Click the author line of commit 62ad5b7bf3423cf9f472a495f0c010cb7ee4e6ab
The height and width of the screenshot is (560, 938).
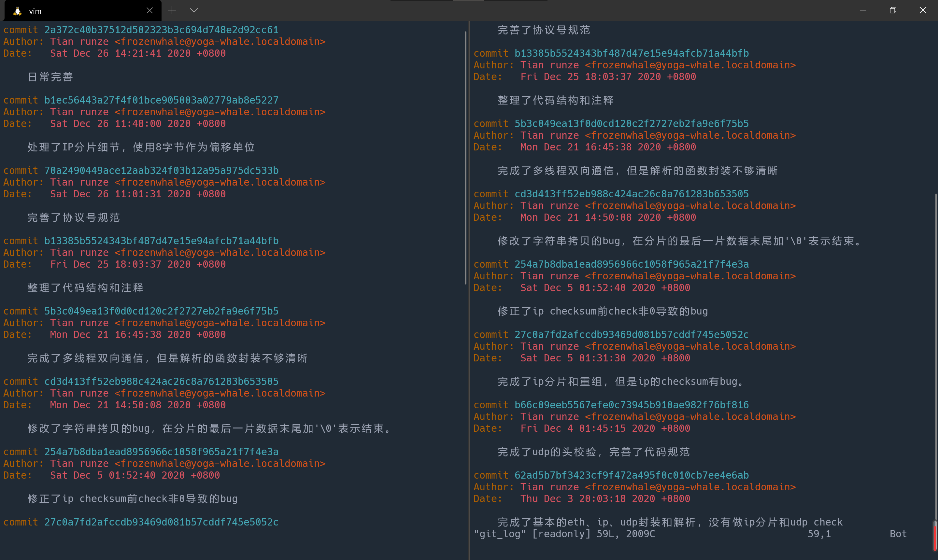tap(635, 487)
